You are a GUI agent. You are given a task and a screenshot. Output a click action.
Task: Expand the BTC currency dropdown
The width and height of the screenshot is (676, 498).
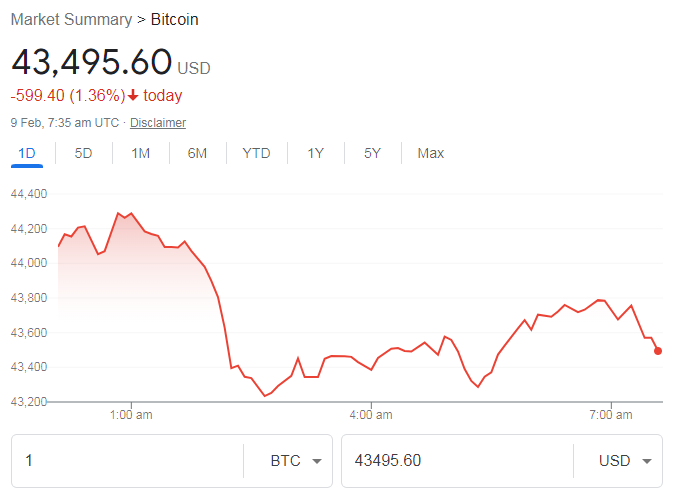coord(295,461)
